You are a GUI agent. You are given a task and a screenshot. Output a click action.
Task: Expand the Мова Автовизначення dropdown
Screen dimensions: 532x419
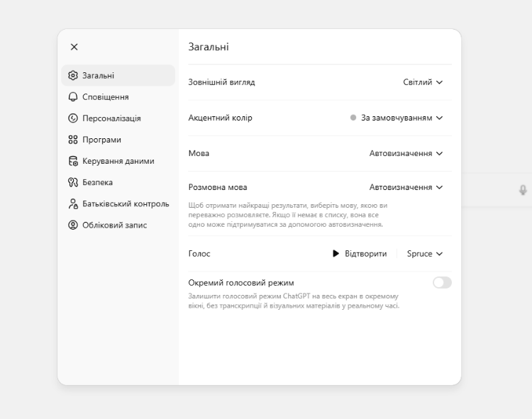point(406,153)
